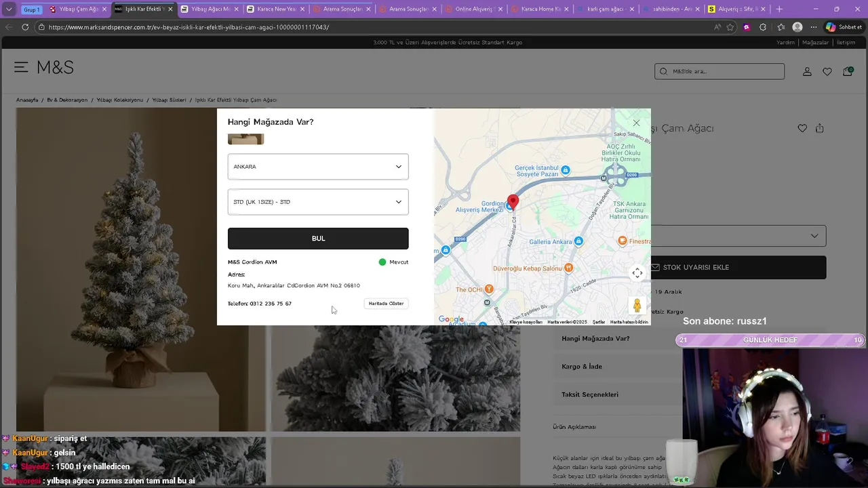Click Haritada Göster button

386,304
